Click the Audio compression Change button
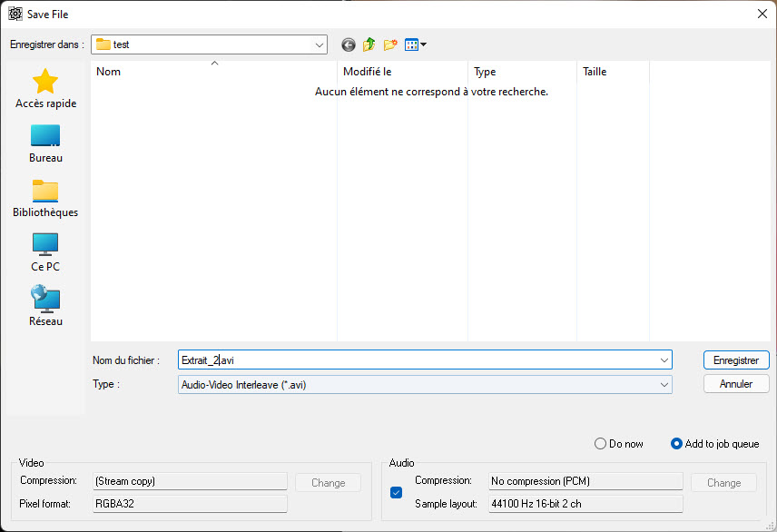The height and width of the screenshot is (532, 777). [x=723, y=483]
